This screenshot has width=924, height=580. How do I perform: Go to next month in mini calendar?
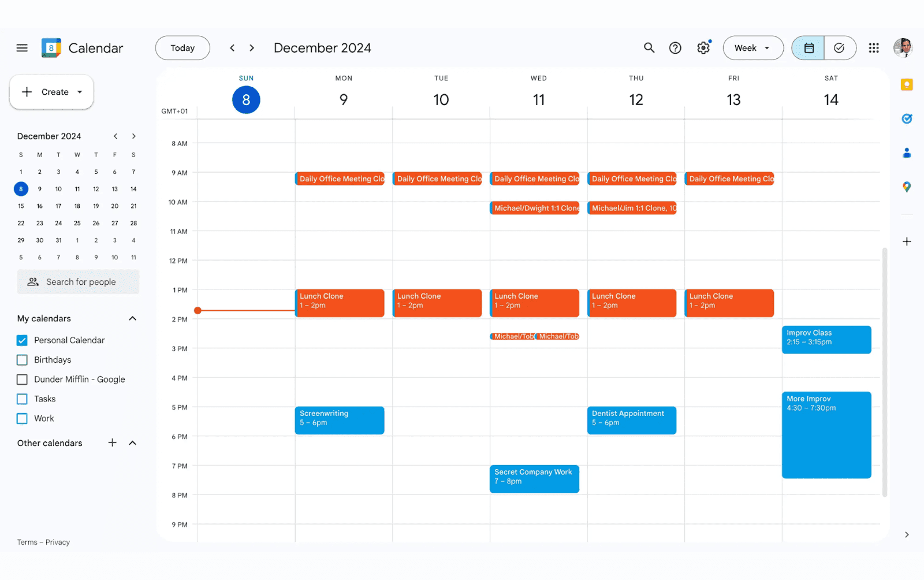point(133,136)
